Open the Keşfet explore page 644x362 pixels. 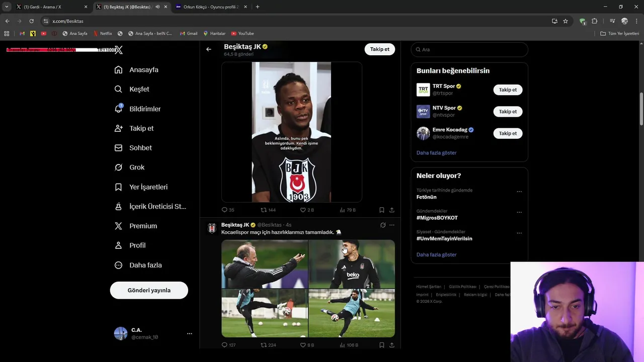coord(132,89)
